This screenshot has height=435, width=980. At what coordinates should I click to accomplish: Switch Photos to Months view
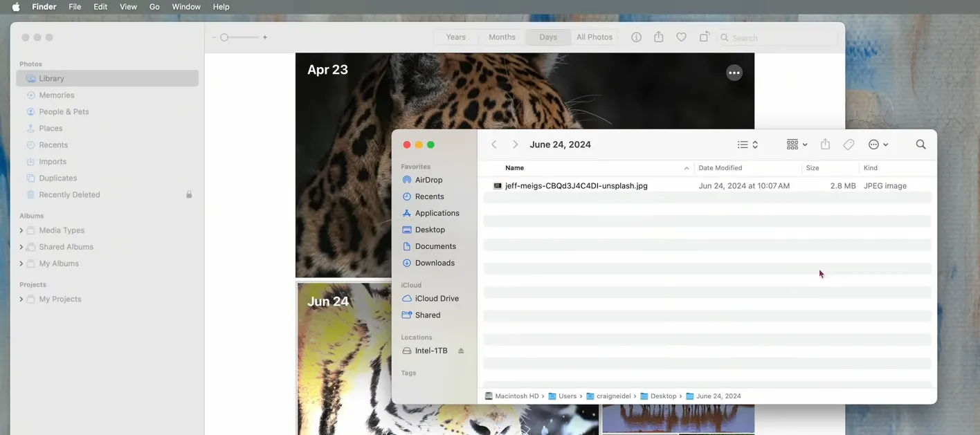coord(502,37)
